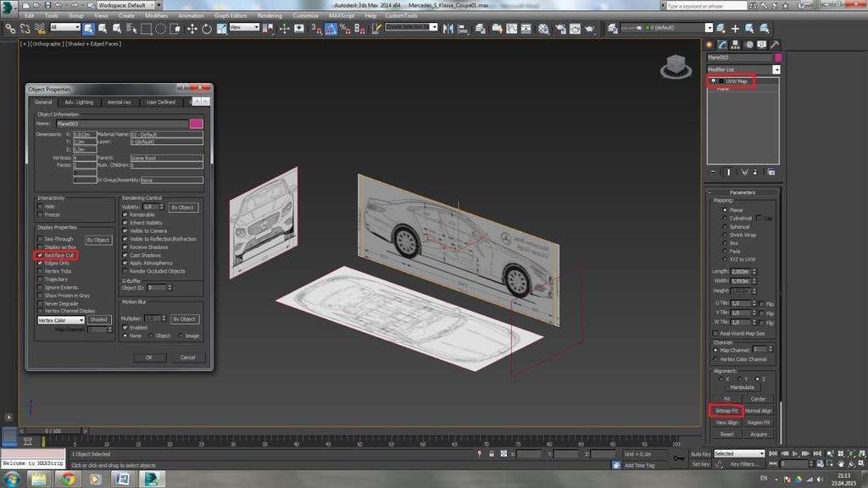
Task: Click the Pin Stack icon
Action: pyautogui.click(x=713, y=172)
